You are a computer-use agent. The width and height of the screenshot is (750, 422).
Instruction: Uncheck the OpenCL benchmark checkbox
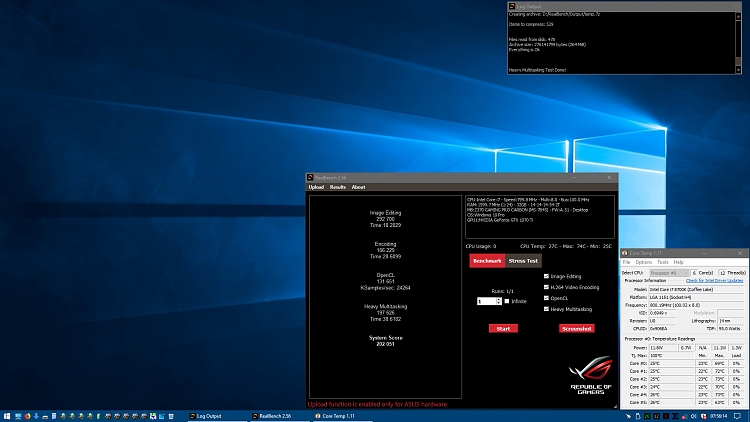click(546, 298)
